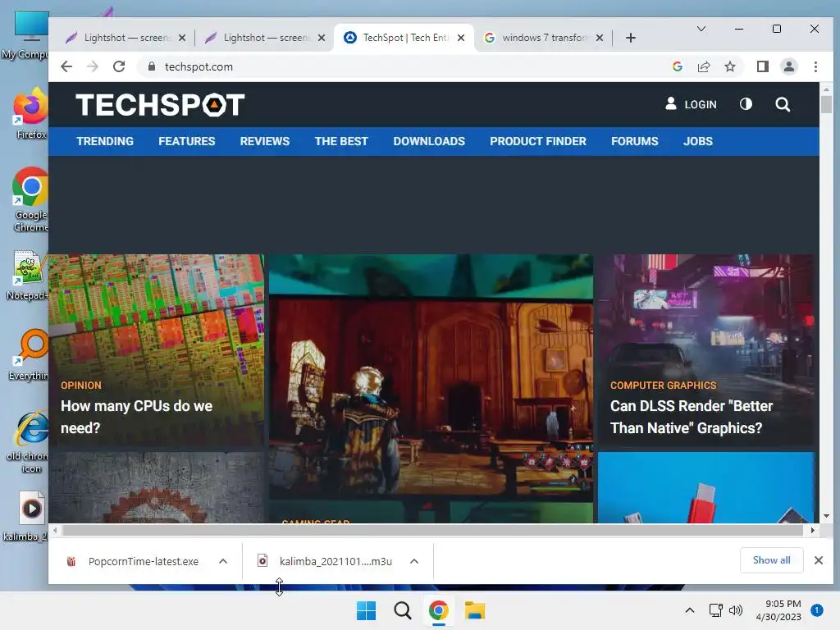The height and width of the screenshot is (630, 840).
Task: Open the FORUMS section
Action: (635, 141)
